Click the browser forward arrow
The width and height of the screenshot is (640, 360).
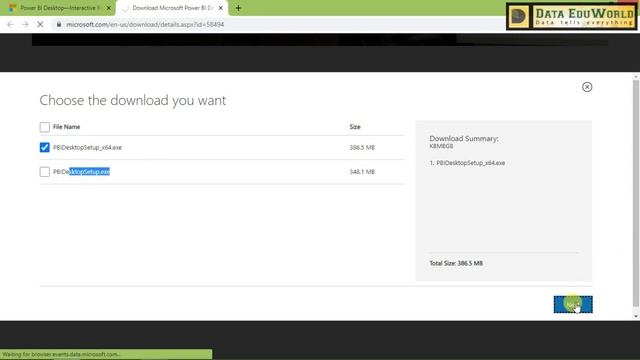[x=25, y=24]
